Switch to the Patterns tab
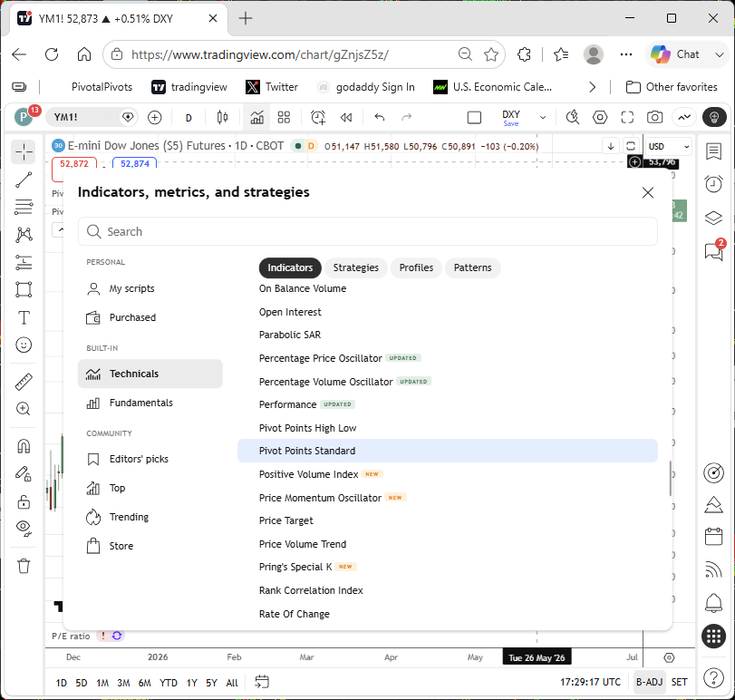The image size is (735, 700). (x=472, y=267)
